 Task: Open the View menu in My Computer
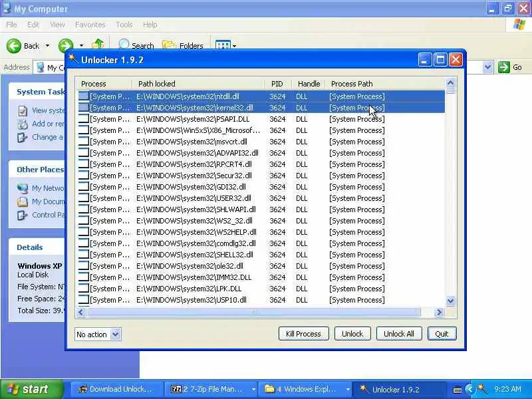[57, 25]
